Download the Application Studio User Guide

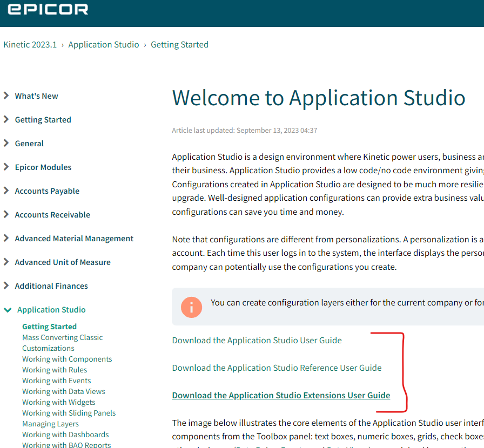tap(257, 340)
